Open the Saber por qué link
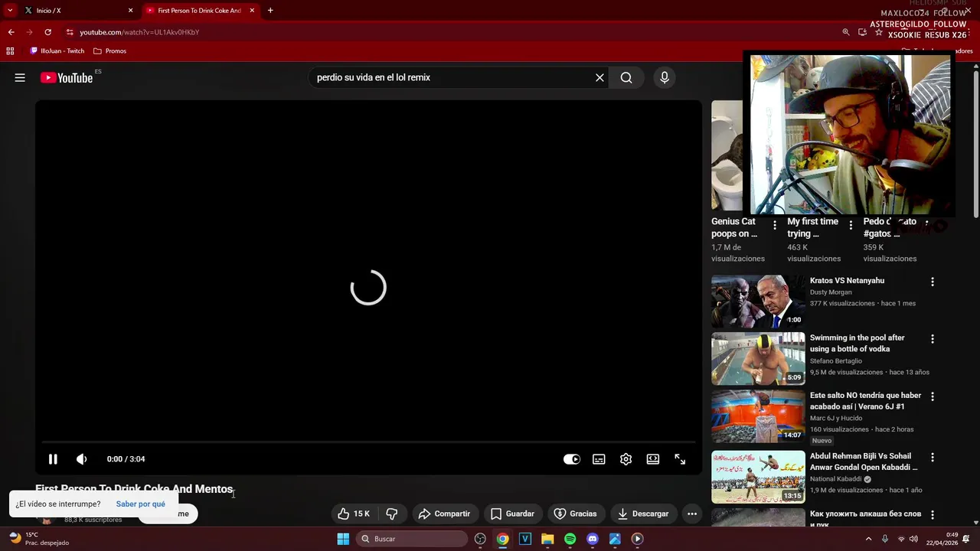Viewport: 980px width, 551px height. (140, 504)
